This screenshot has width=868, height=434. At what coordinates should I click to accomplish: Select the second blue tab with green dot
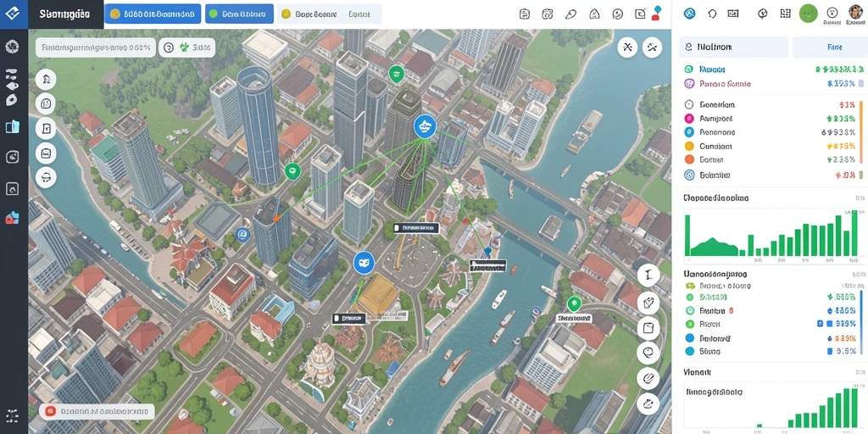[239, 14]
